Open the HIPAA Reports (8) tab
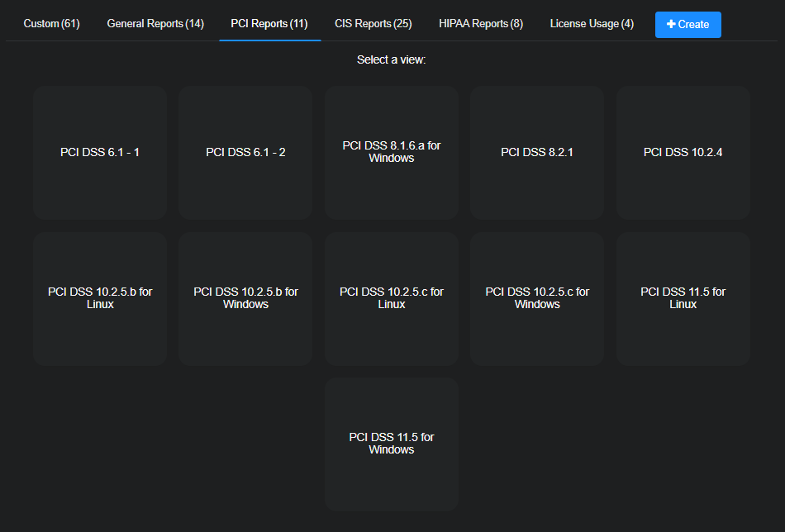The width and height of the screenshot is (785, 532). [x=481, y=24]
